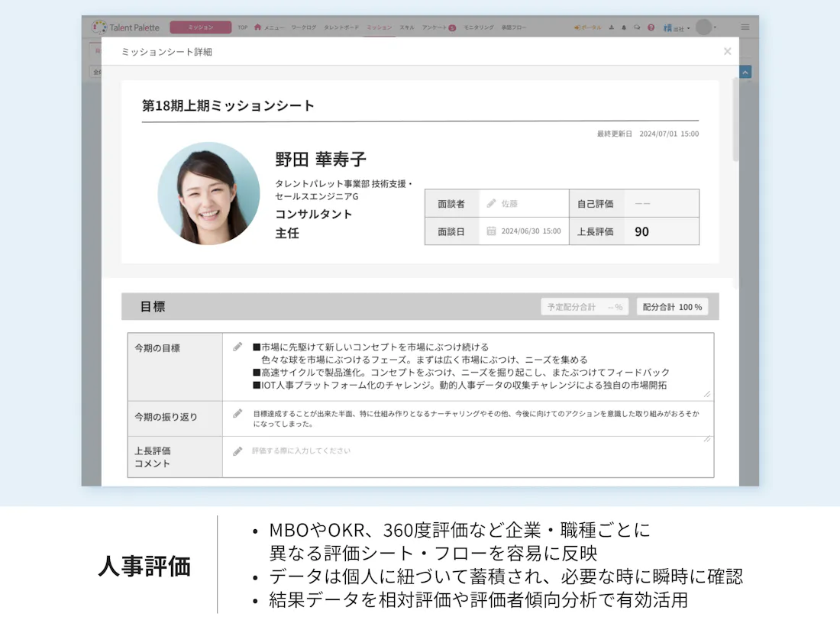This screenshot has height=620, width=840.
Task: Click the 第18期上期ミッションシート heading
Action: [x=228, y=105]
